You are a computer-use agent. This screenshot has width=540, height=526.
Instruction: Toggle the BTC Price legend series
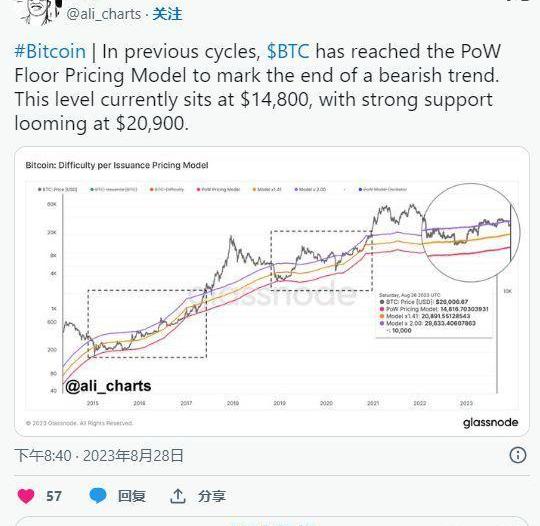58,189
